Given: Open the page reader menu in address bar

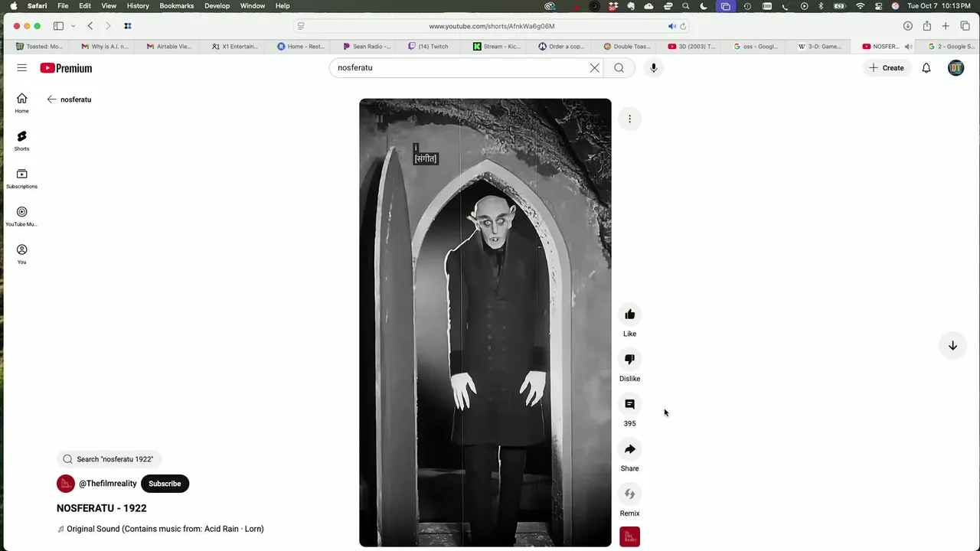Looking at the screenshot, I should [301, 26].
